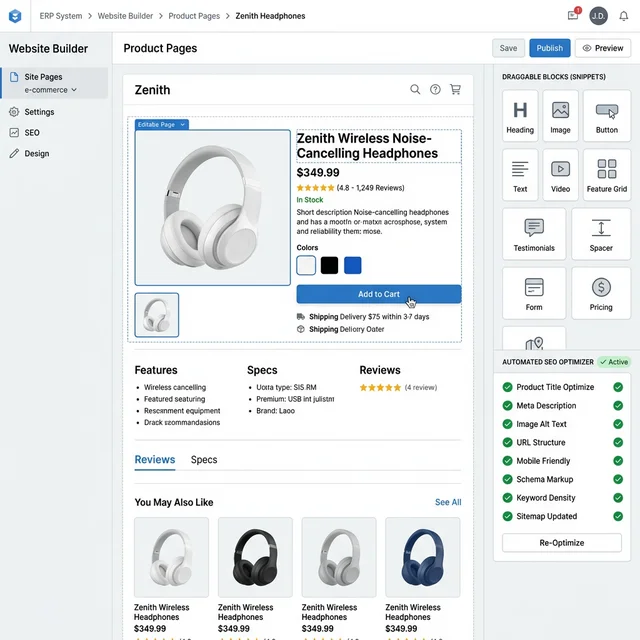This screenshot has height=640, width=640.
Task: Toggle the Meta Description check
Action: pos(618,405)
